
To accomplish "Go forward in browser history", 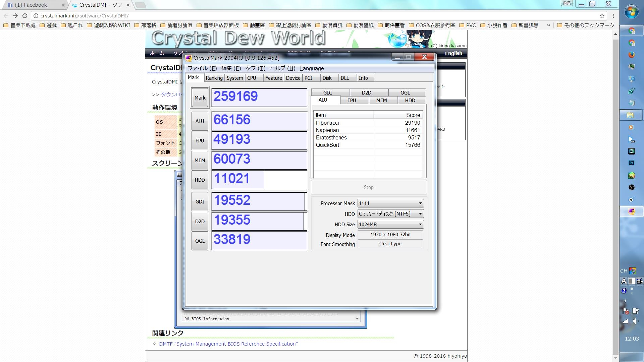I will pyautogui.click(x=15, y=16).
